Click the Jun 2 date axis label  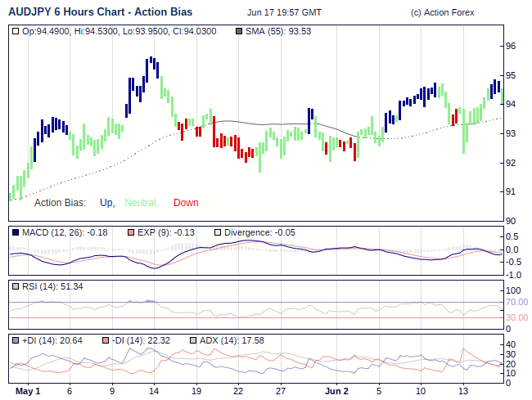pos(336,391)
